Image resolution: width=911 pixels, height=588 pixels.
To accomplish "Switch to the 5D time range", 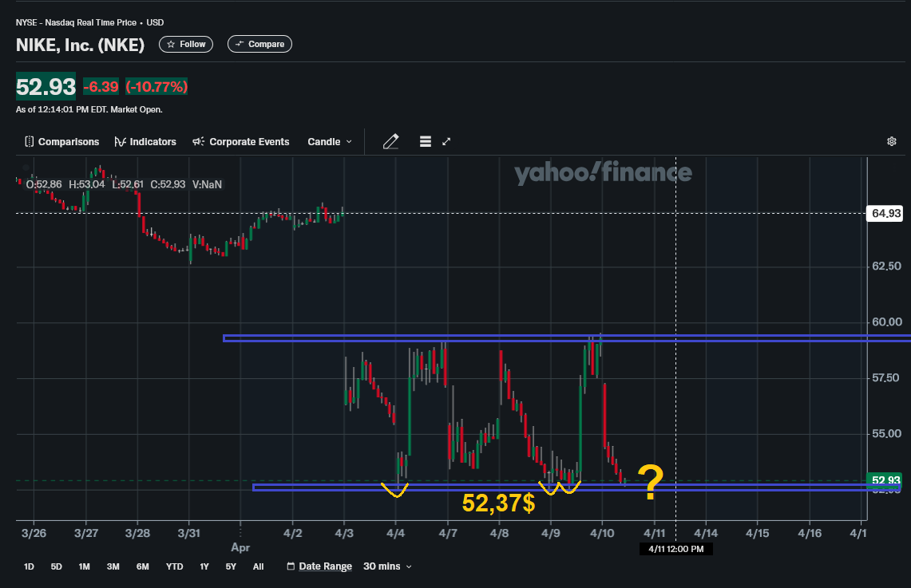I will tap(56, 566).
